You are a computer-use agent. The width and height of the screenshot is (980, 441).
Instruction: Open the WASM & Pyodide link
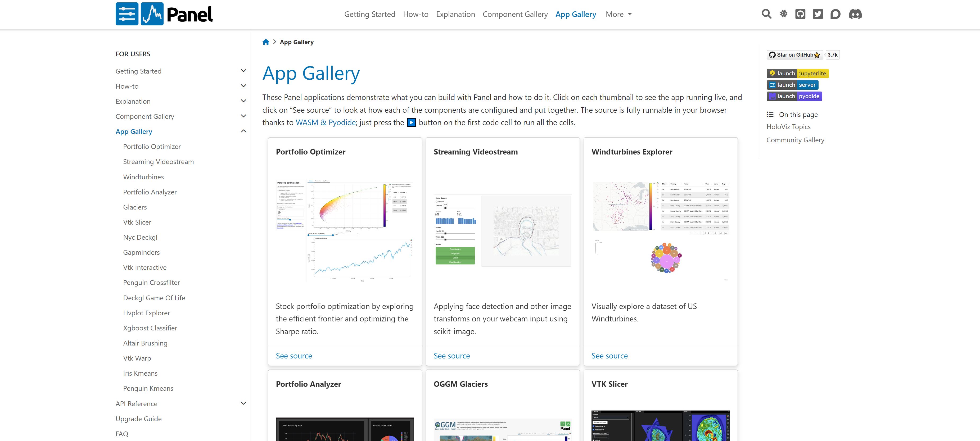[326, 122]
